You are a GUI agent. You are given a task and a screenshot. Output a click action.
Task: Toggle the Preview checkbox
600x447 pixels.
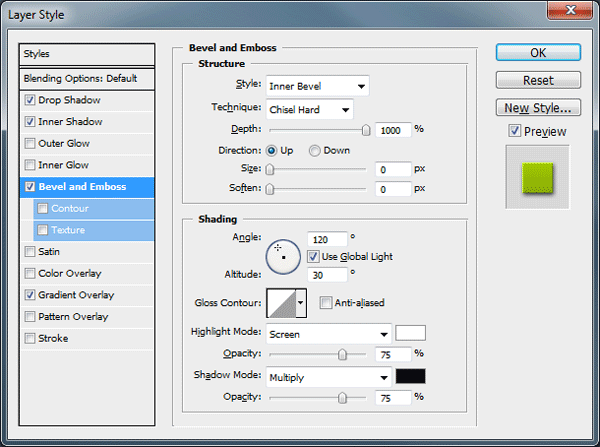point(515,131)
